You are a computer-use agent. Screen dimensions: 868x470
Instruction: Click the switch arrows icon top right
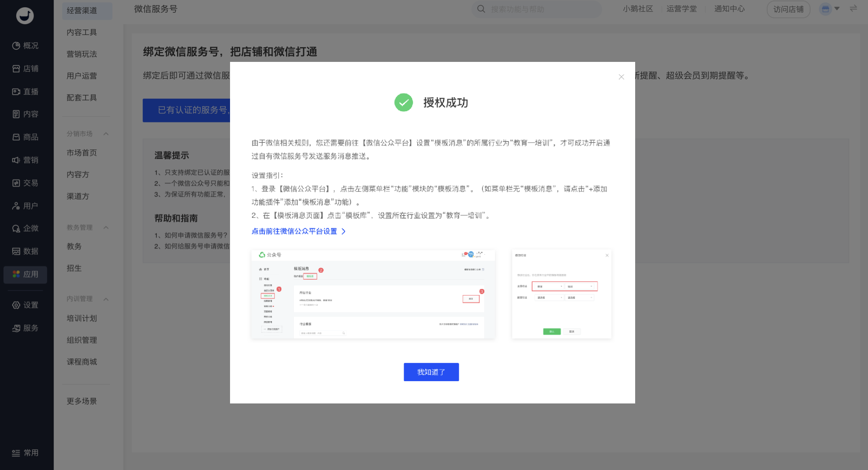853,8
